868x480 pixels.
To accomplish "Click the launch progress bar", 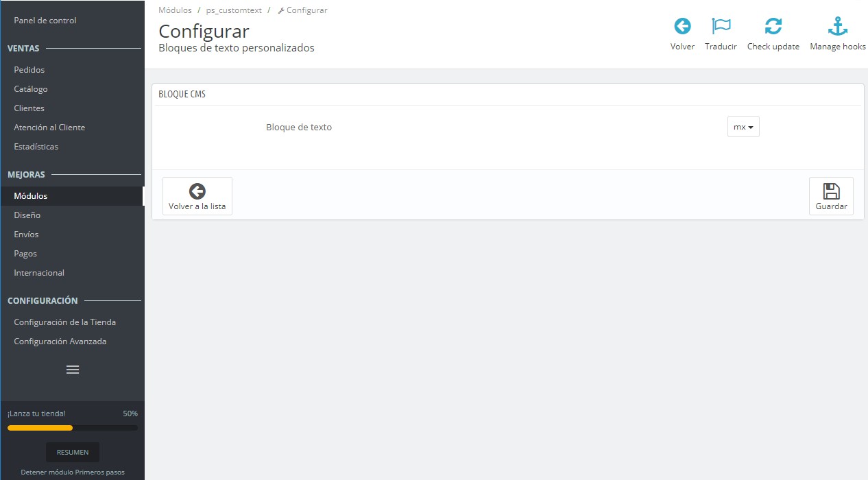I will tap(73, 428).
